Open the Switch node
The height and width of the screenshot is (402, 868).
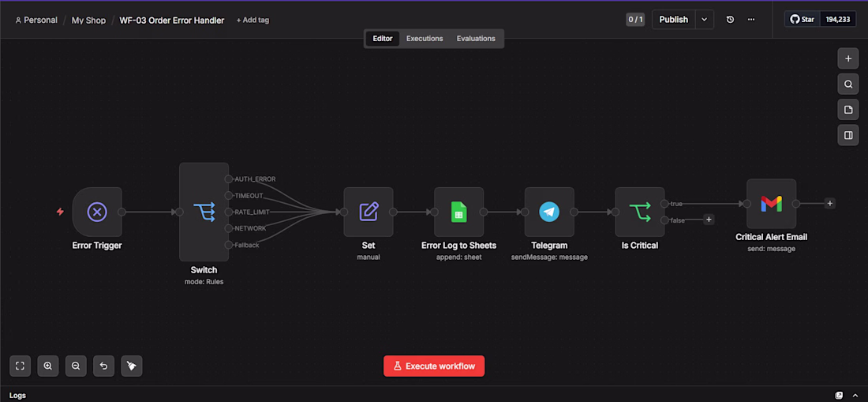point(204,212)
